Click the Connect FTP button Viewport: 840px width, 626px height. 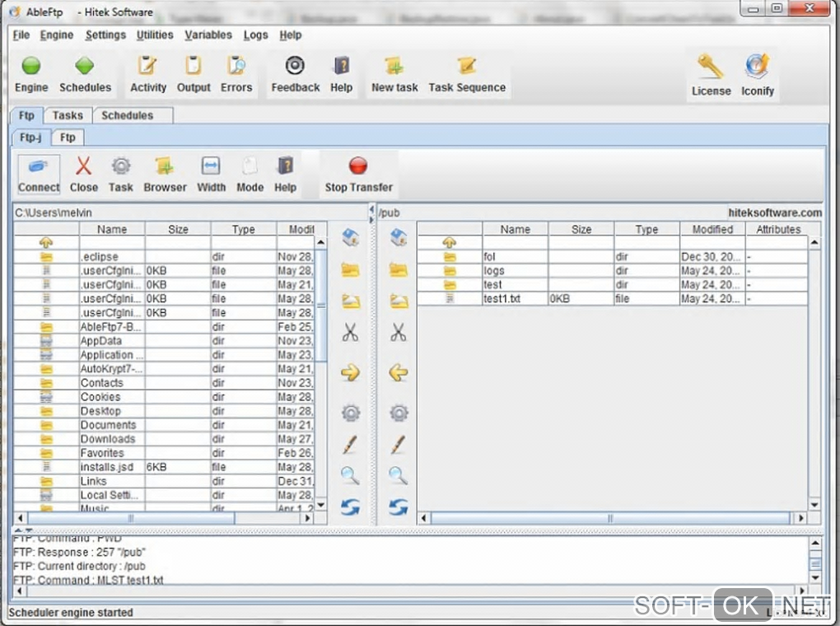39,174
